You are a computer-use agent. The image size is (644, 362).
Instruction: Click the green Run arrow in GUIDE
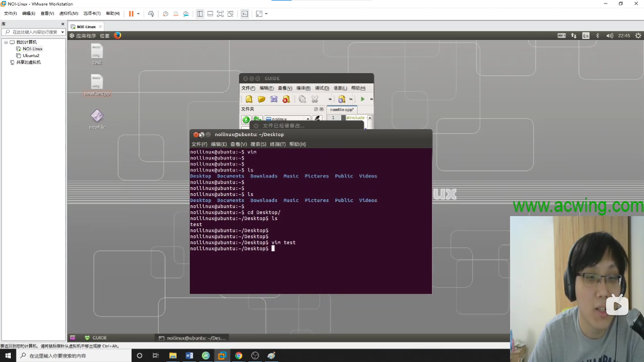(x=362, y=99)
